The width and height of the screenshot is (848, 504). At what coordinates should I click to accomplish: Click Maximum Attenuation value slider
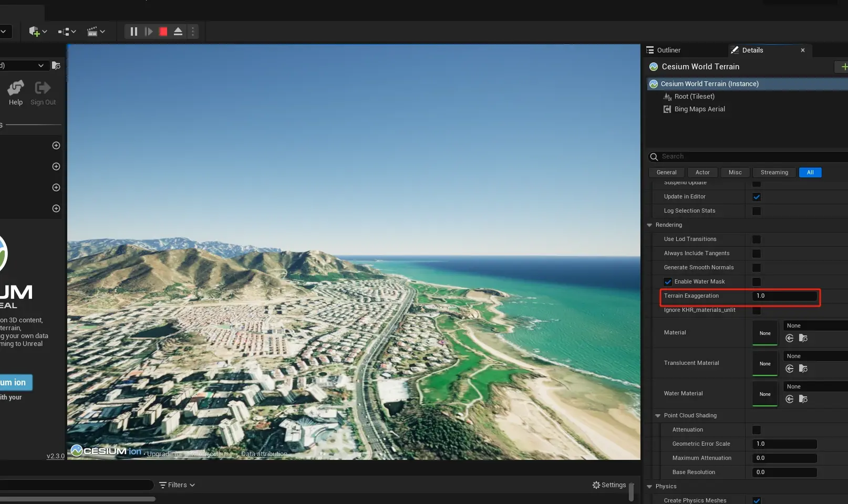[x=785, y=458]
